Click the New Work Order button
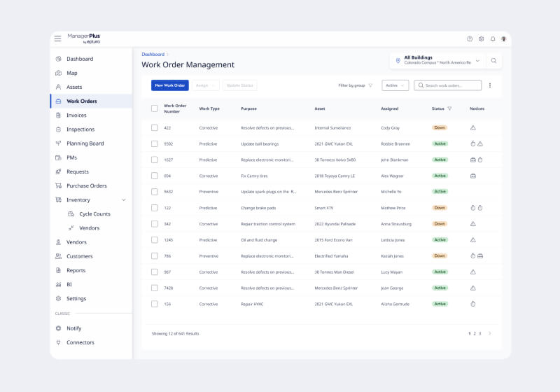 [x=169, y=85]
